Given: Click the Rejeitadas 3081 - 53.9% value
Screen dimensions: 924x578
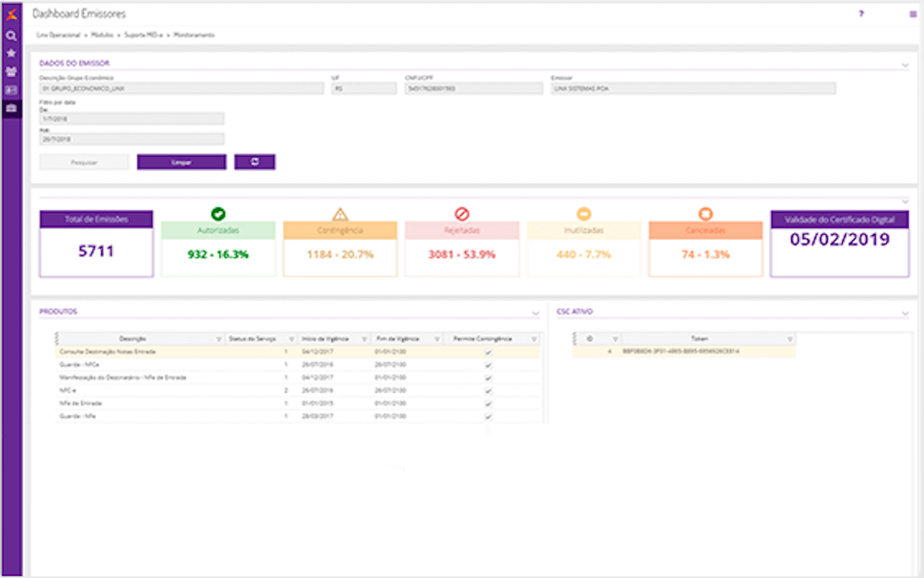Looking at the screenshot, I should [462, 254].
